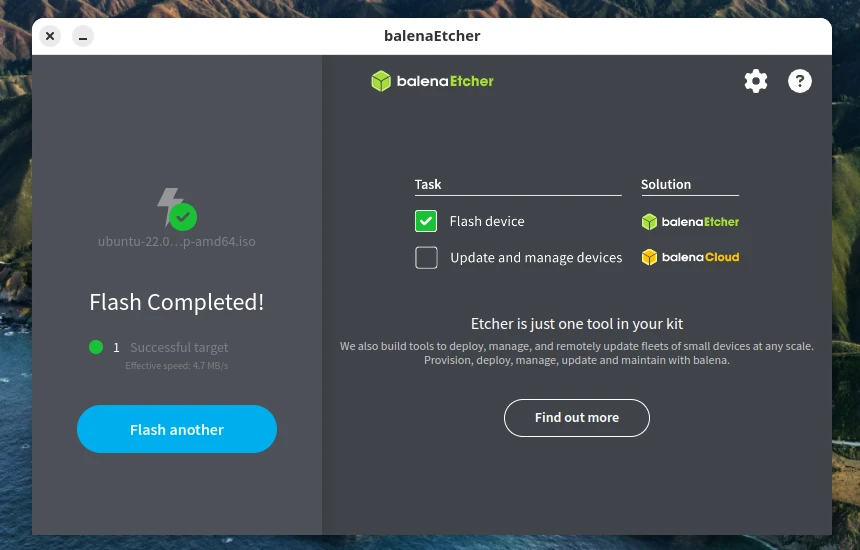
Task: Click Find out more button
Action: [577, 418]
